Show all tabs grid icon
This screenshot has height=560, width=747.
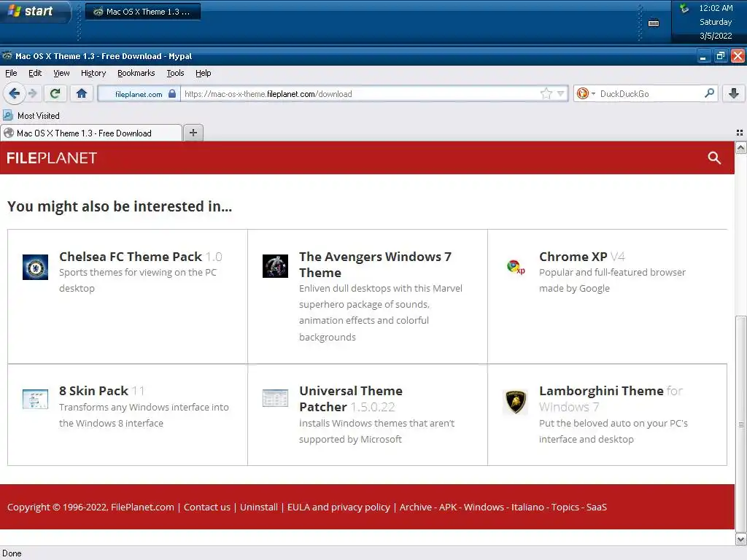(740, 133)
